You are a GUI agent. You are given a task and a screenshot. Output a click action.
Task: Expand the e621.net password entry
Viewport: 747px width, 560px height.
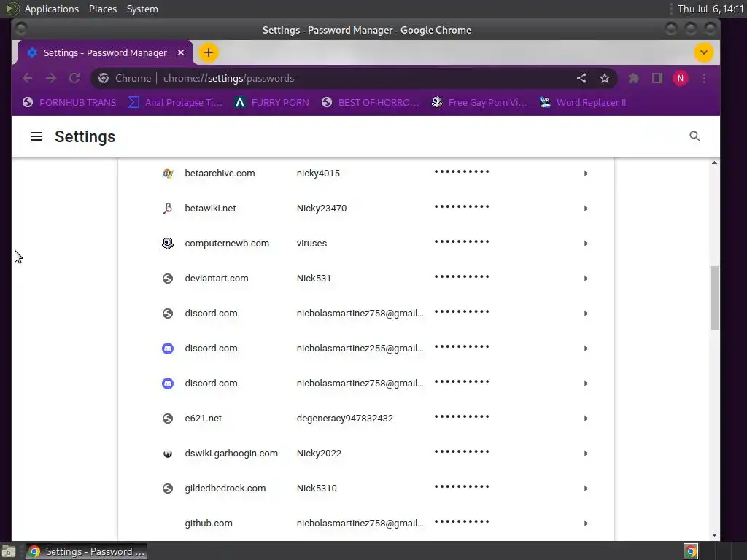(586, 418)
